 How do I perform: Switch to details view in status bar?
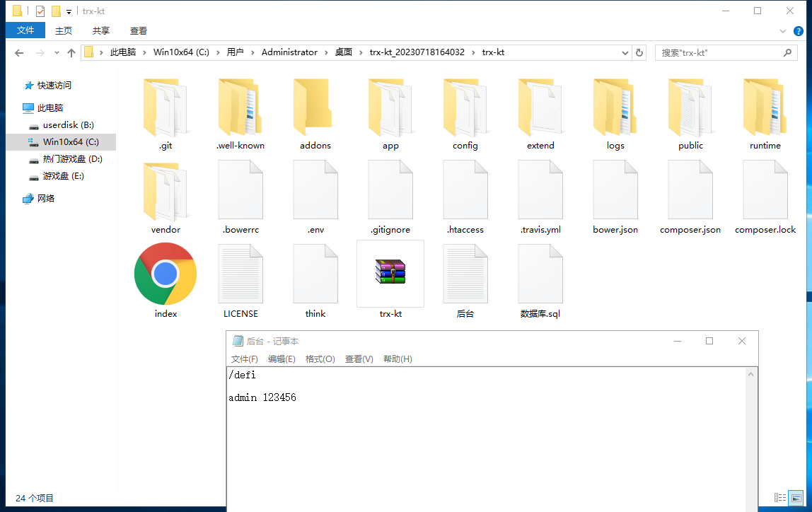point(780,498)
